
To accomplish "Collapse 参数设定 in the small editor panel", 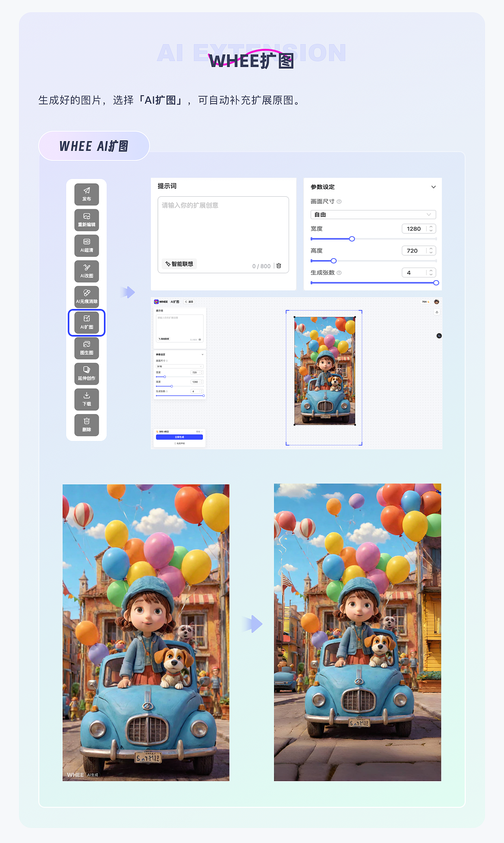I will 202,354.
